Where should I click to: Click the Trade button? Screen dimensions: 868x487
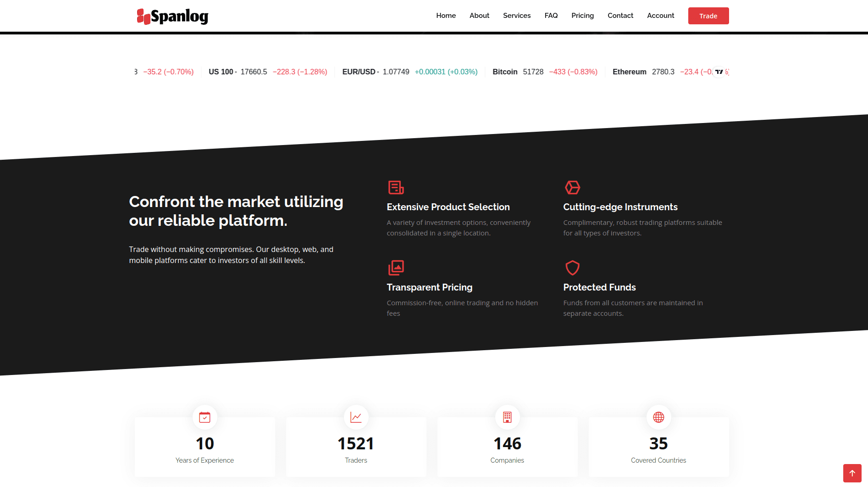click(708, 16)
